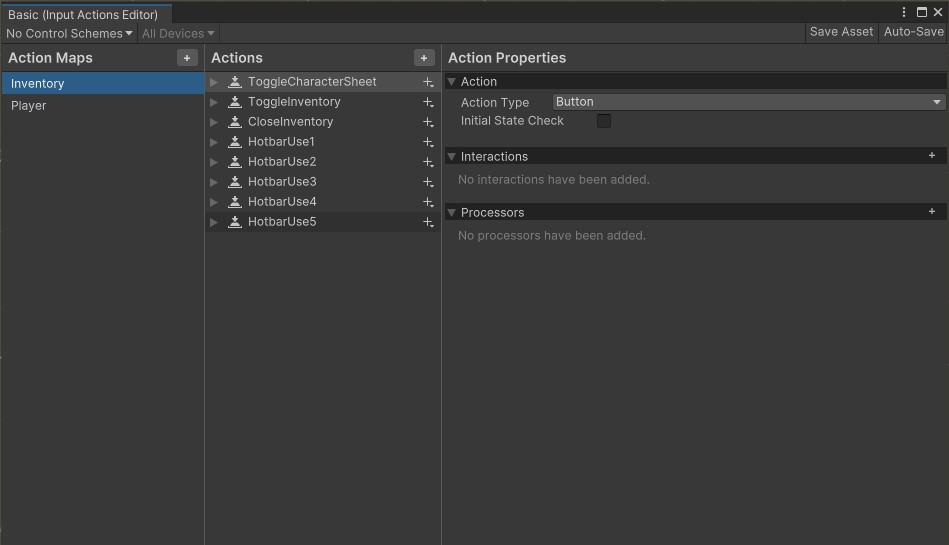Click the Save Asset button

click(x=841, y=32)
